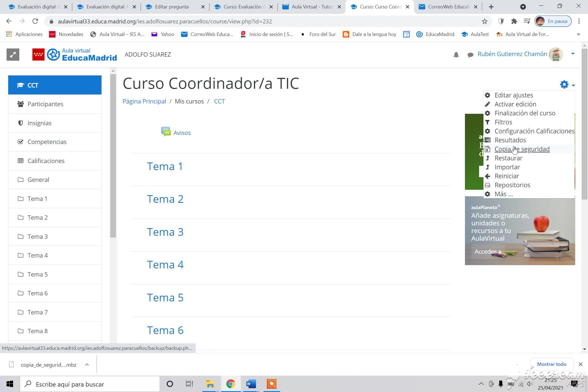Click the Avisos forum icon
The height and width of the screenshot is (392, 588).
pos(166,132)
